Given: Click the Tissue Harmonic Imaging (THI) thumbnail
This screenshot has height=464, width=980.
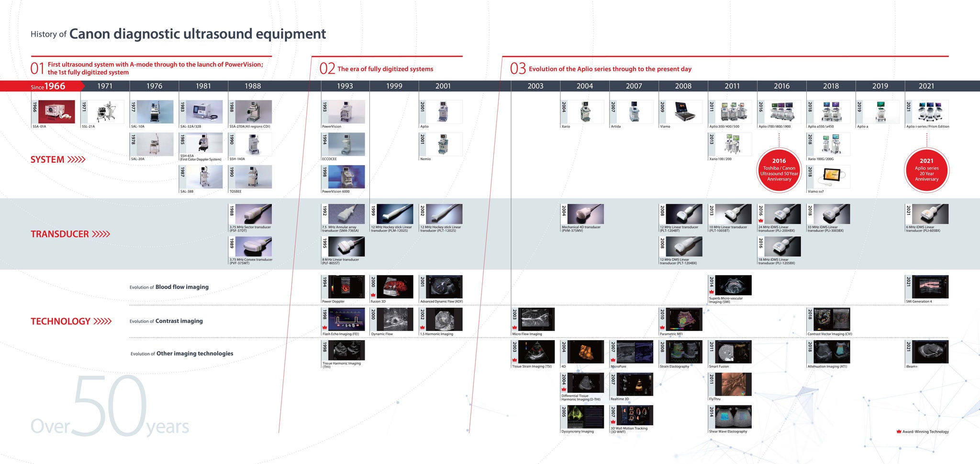Looking at the screenshot, I should [346, 350].
